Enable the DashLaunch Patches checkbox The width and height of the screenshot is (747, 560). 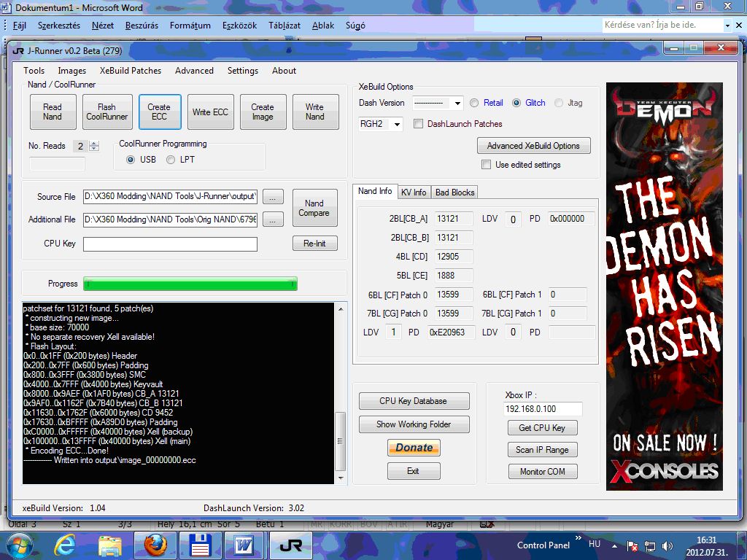[419, 124]
